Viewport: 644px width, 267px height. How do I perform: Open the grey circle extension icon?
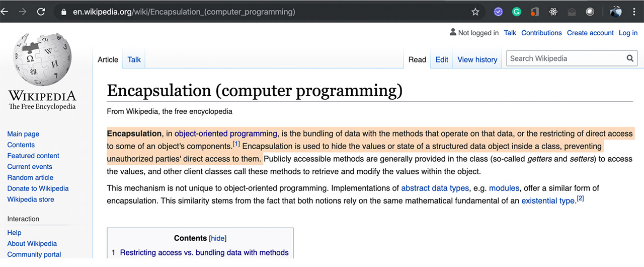pos(590,12)
